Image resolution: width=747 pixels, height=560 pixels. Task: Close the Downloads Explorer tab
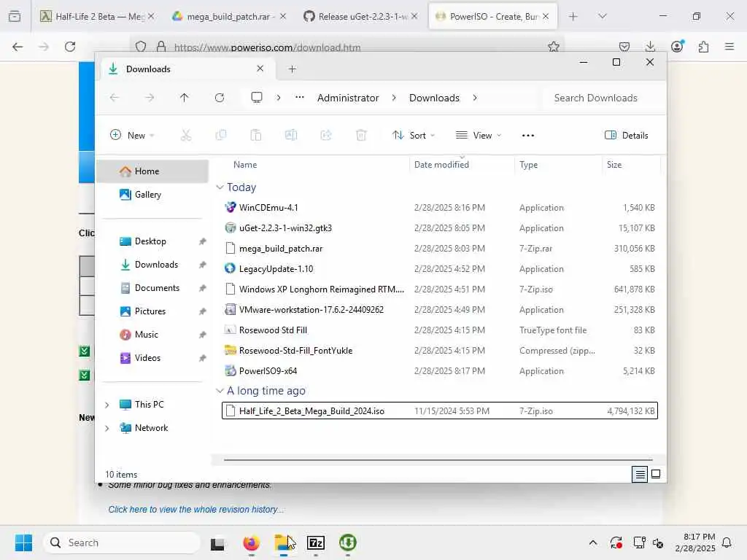[x=260, y=69]
